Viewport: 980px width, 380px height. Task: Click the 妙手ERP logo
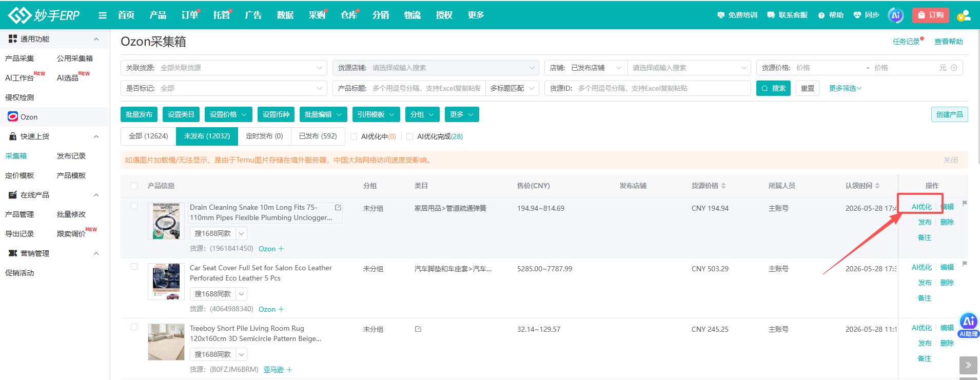tap(44, 15)
